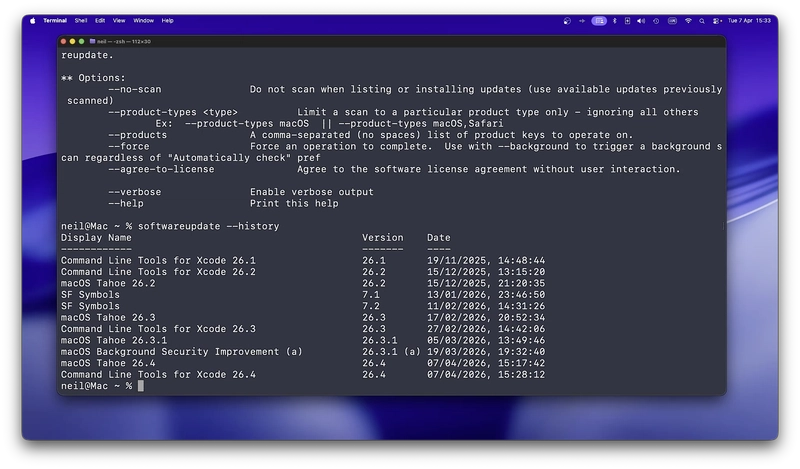The height and width of the screenshot is (469, 800).
Task: Click the green zoom window button
Action: [x=82, y=41]
